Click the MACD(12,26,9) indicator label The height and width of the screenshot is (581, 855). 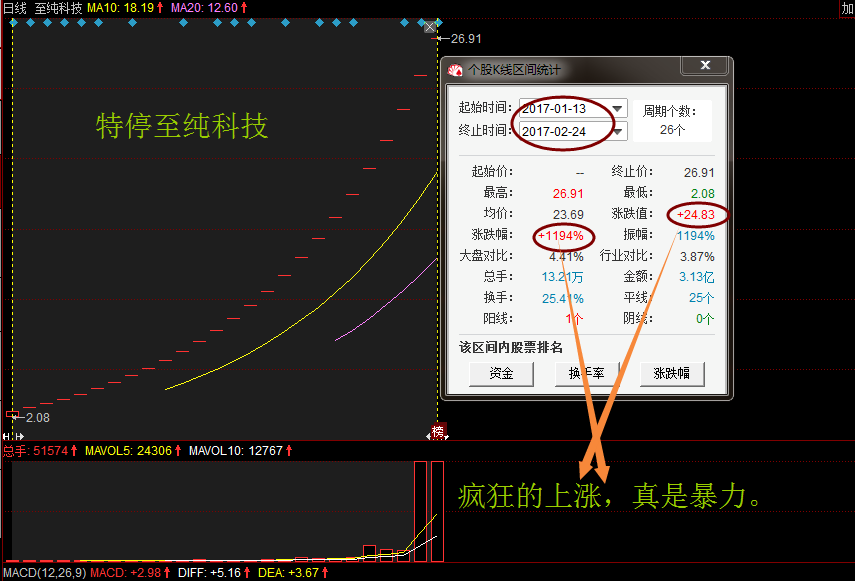[45, 573]
